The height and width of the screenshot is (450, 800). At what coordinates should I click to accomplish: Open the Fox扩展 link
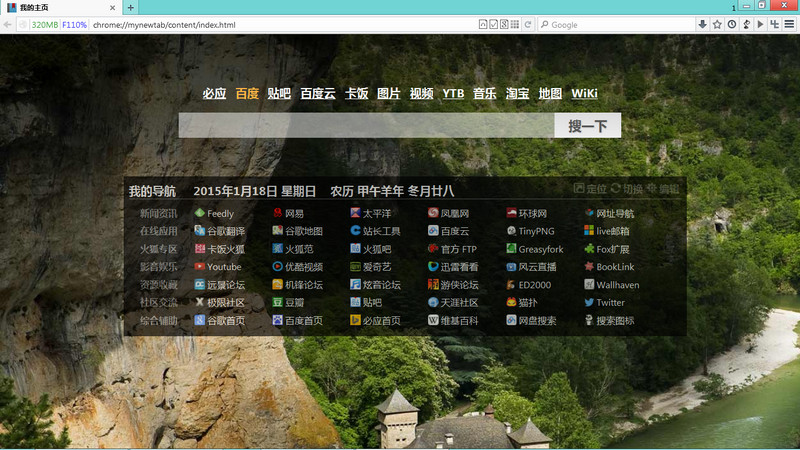(607, 249)
